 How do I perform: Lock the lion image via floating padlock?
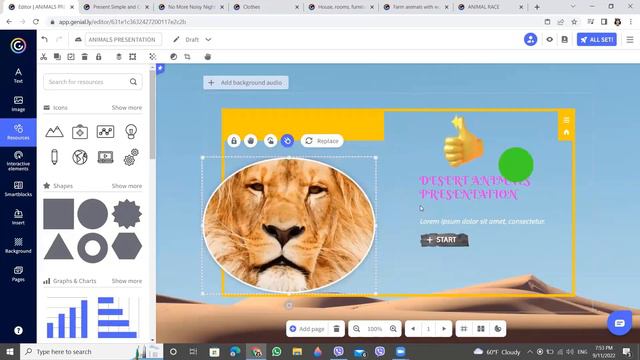point(234,141)
